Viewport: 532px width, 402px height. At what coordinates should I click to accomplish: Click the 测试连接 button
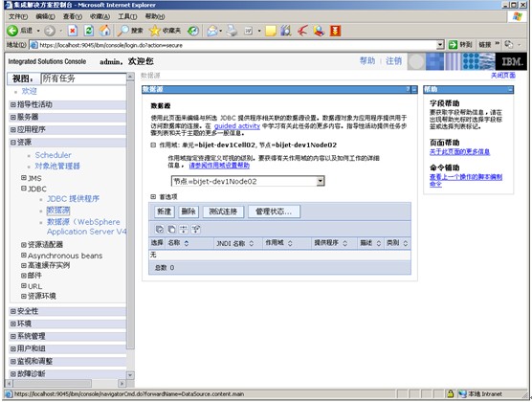coord(223,212)
